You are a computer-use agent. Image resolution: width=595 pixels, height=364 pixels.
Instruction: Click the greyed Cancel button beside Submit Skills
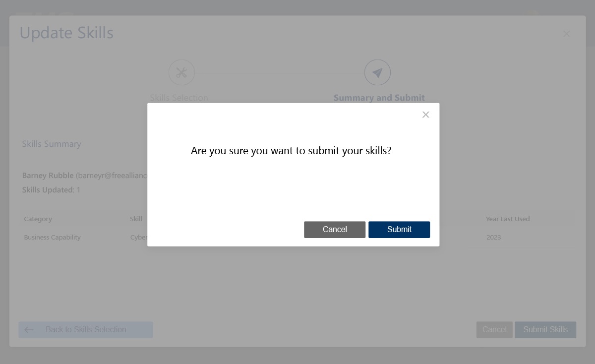(x=494, y=330)
